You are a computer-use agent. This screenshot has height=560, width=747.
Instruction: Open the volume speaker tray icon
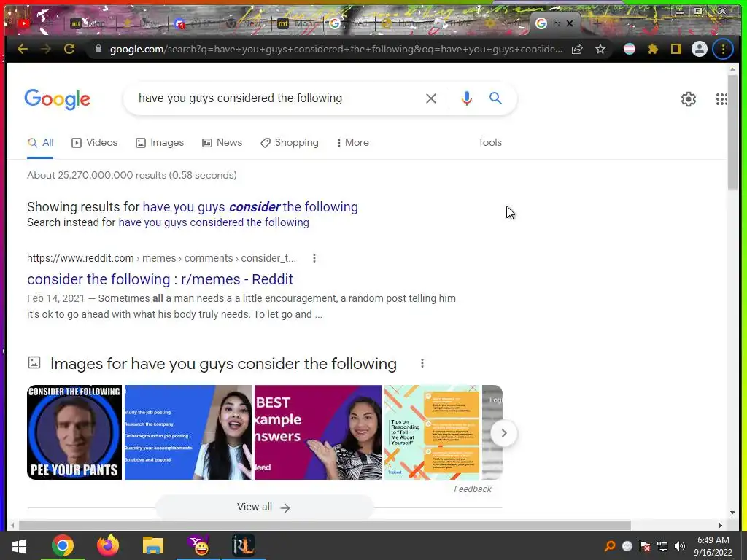[680, 546]
